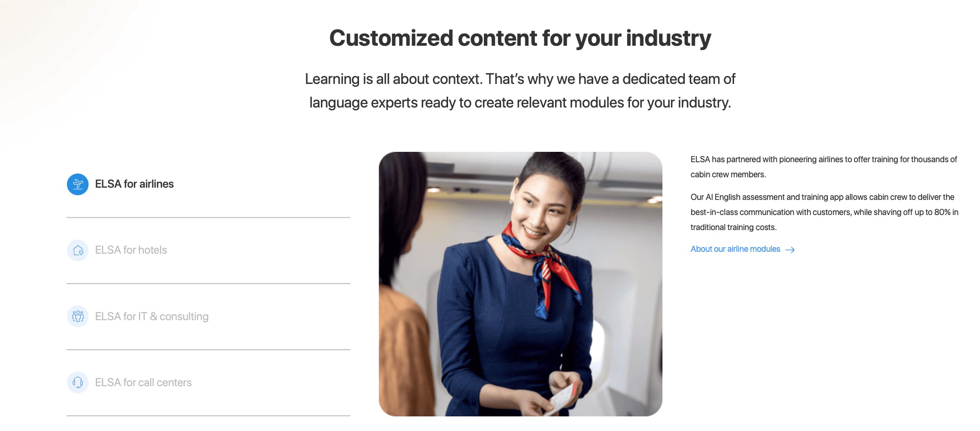Image resolution: width=980 pixels, height=431 pixels.
Task: Click the people group icon for IT & consulting
Action: coord(78,316)
